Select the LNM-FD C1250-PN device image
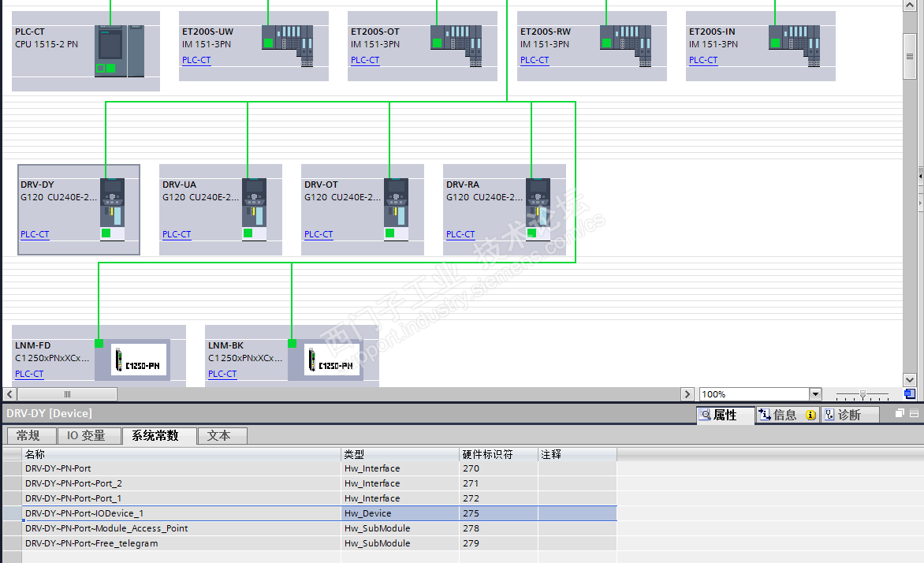 (139, 360)
